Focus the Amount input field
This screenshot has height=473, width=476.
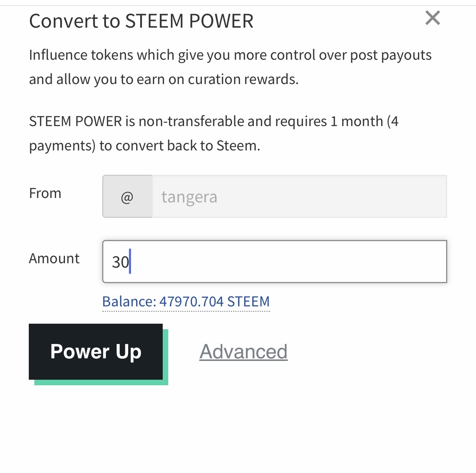click(275, 262)
